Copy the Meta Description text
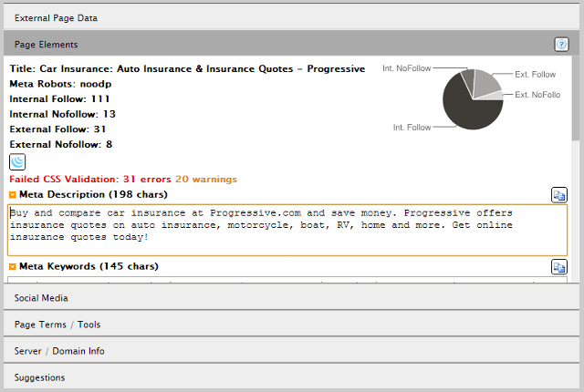 559,195
